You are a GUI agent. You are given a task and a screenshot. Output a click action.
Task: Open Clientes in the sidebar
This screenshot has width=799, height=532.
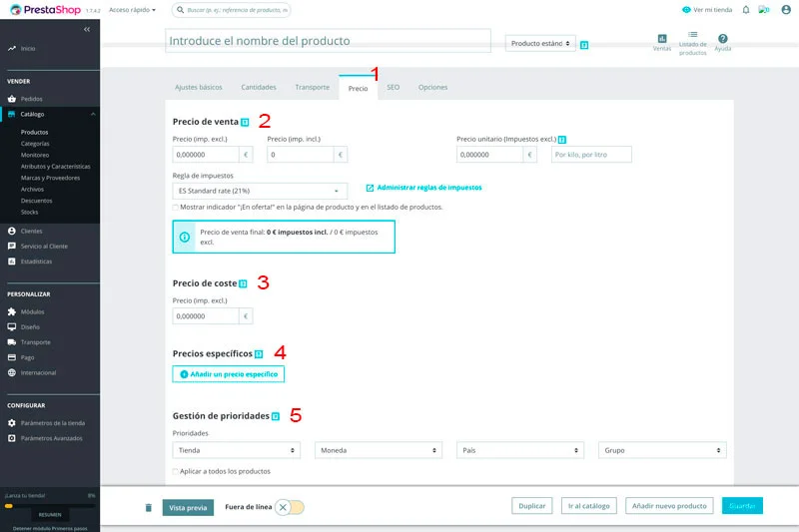[x=31, y=232]
